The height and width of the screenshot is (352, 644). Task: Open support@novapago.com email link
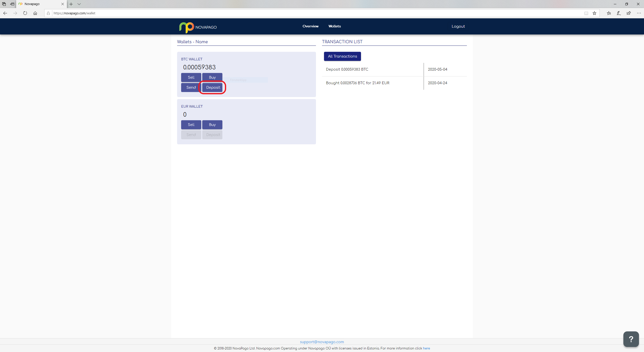pyautogui.click(x=322, y=342)
